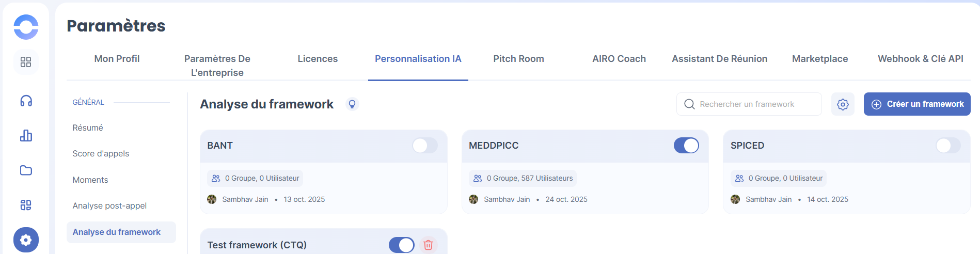Image resolution: width=980 pixels, height=254 pixels.
Task: Open framework settings gear next to search
Action: tap(843, 104)
